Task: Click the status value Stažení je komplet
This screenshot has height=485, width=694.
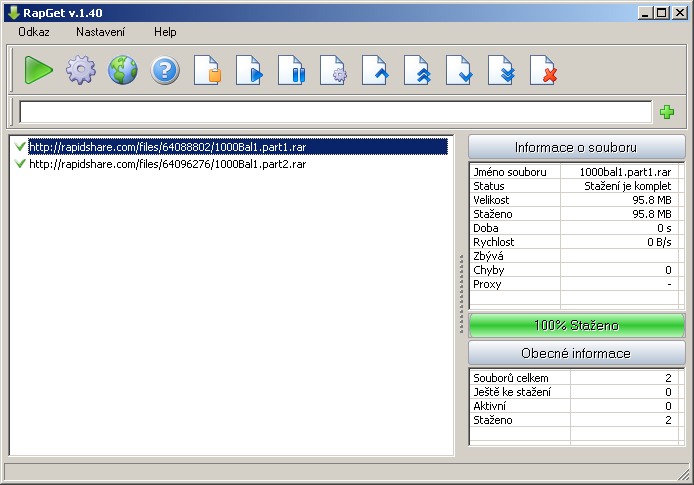Action: 628,186
